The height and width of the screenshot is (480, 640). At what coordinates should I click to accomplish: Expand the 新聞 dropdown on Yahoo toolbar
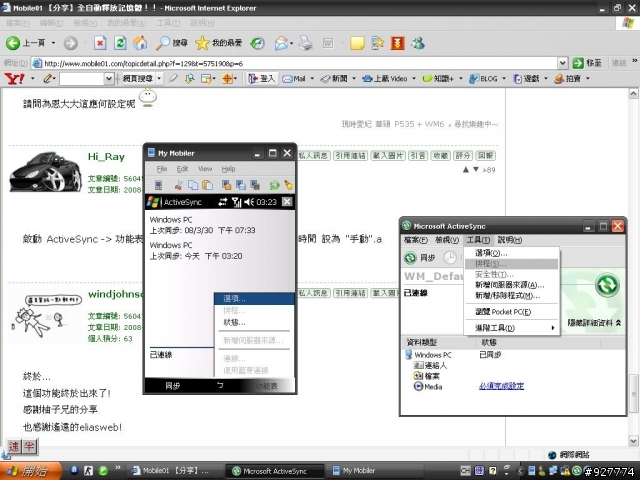point(354,78)
